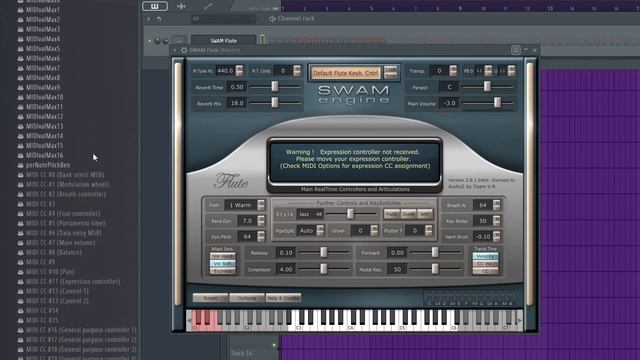Click the Dyn.Pitch 64 stepper arrows
This screenshot has width=640, height=360.
(x=261, y=236)
